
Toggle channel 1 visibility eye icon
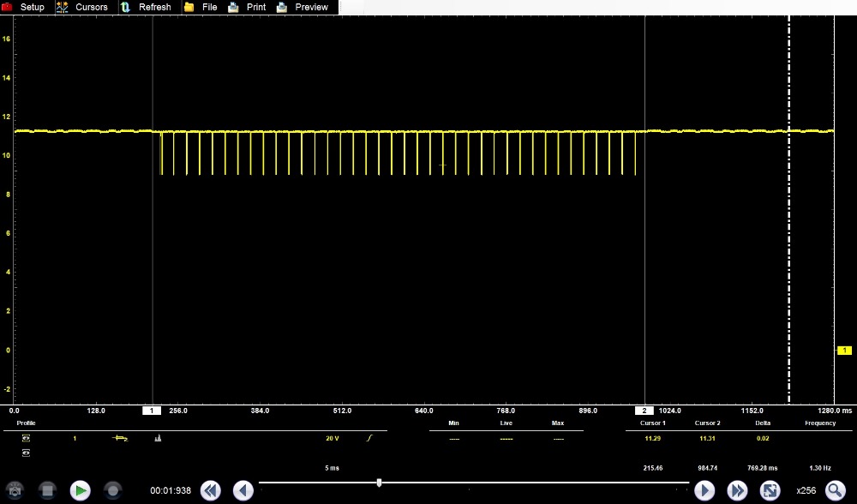(26, 438)
